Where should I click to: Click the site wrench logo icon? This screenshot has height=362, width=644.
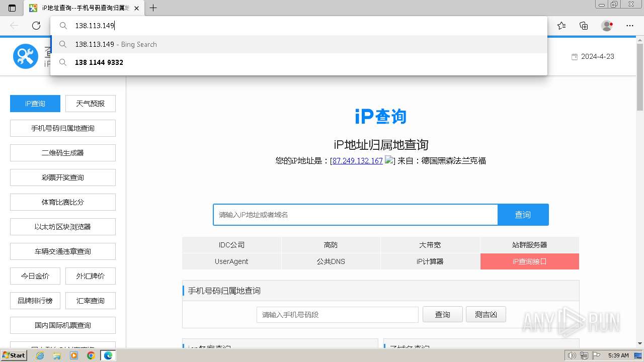point(26,56)
